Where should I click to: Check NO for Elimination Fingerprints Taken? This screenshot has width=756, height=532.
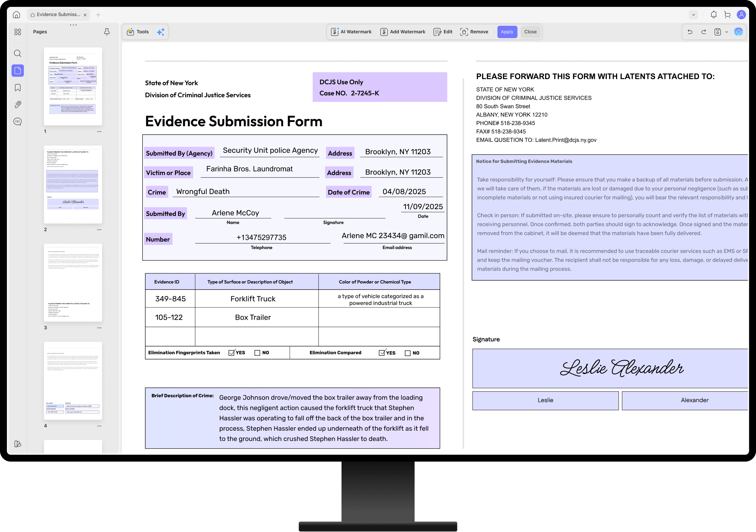pyautogui.click(x=257, y=353)
